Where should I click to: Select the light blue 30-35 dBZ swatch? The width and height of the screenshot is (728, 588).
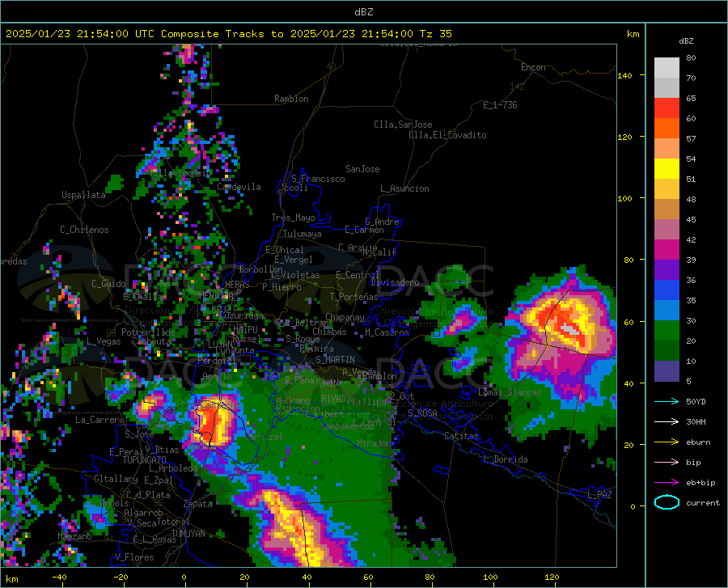(667, 311)
